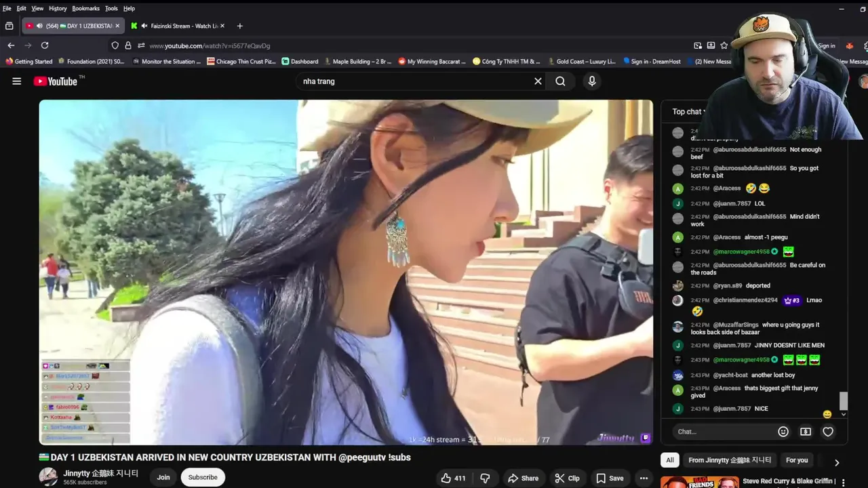
Task: Join Jinnytty channel membership
Action: [x=163, y=477]
